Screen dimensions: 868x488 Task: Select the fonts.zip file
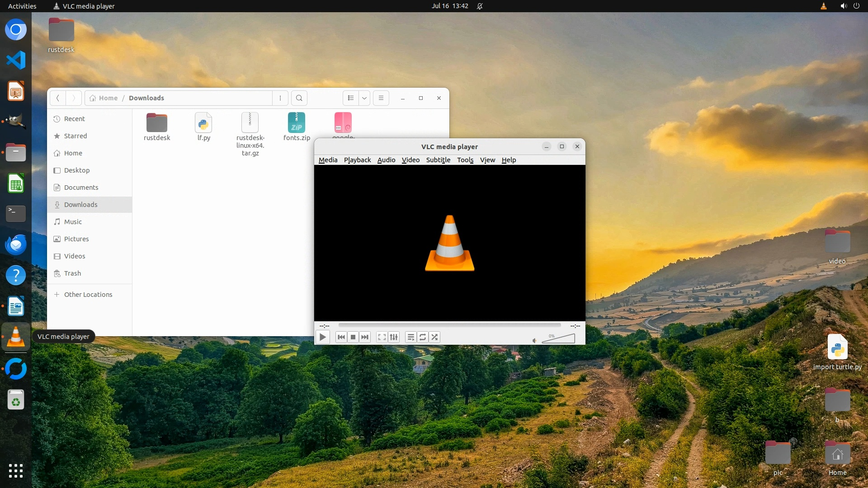point(297,127)
